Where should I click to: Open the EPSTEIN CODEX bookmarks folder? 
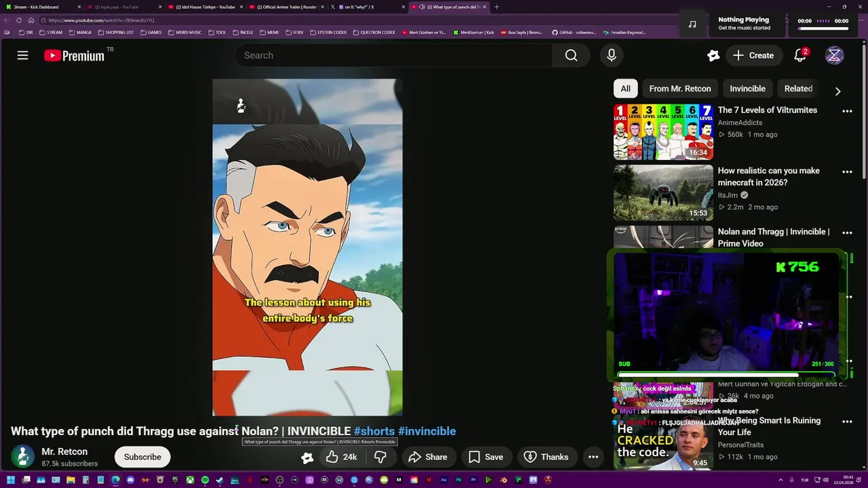point(328,33)
